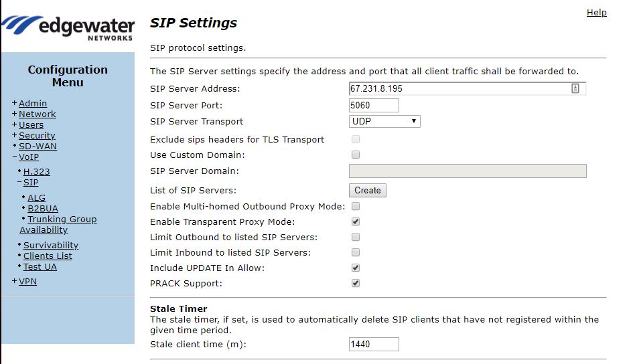Open the Network configuration menu
Screen dimensions: 639x364
[x=37, y=114]
